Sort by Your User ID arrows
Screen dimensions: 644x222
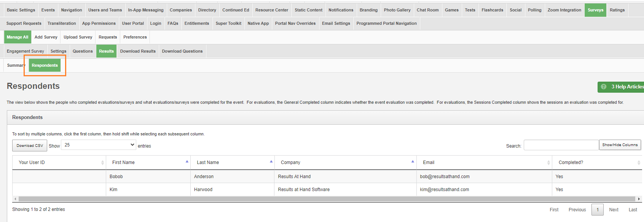tap(102, 162)
